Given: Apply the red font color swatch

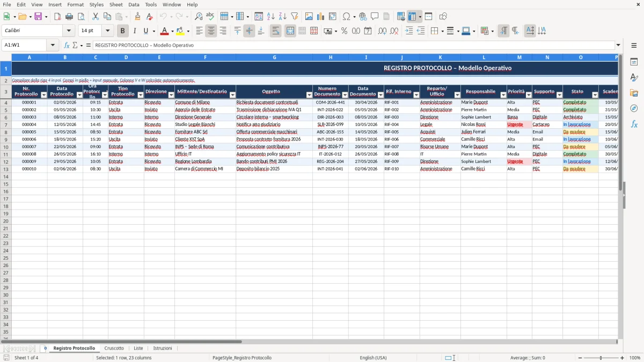Looking at the screenshot, I should tap(165, 31).
